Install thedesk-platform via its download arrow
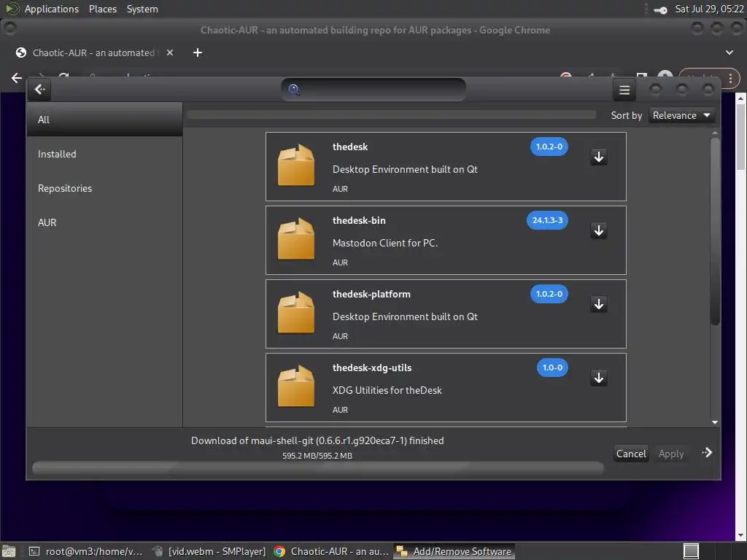Screen dimensions: 747x560 [599, 304]
